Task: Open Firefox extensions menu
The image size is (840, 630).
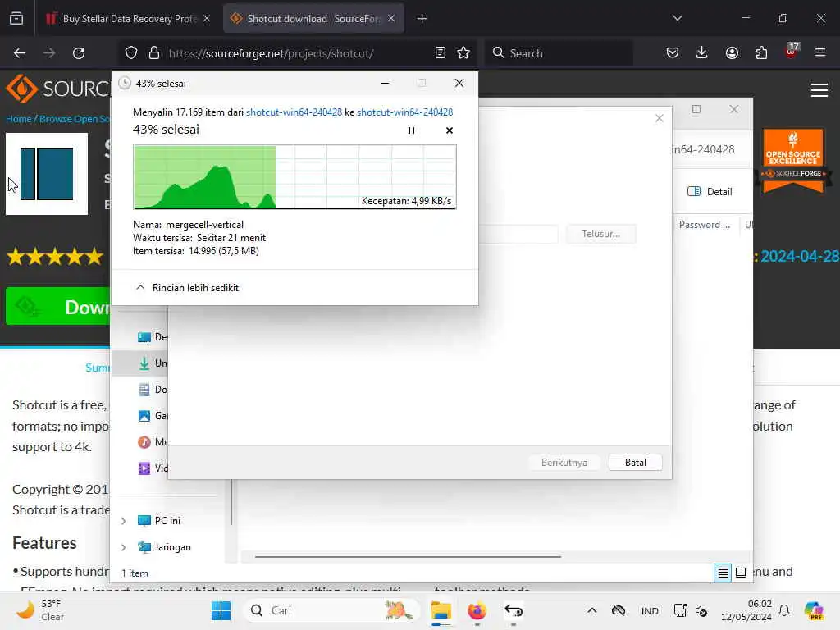Action: coord(761,53)
